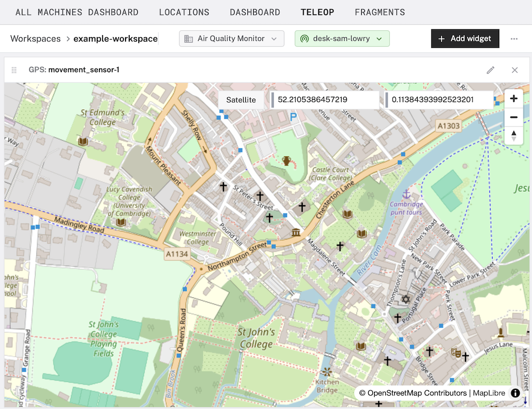This screenshot has width=532, height=409.
Task: Click the map attribution info icon
Action: pos(515,393)
